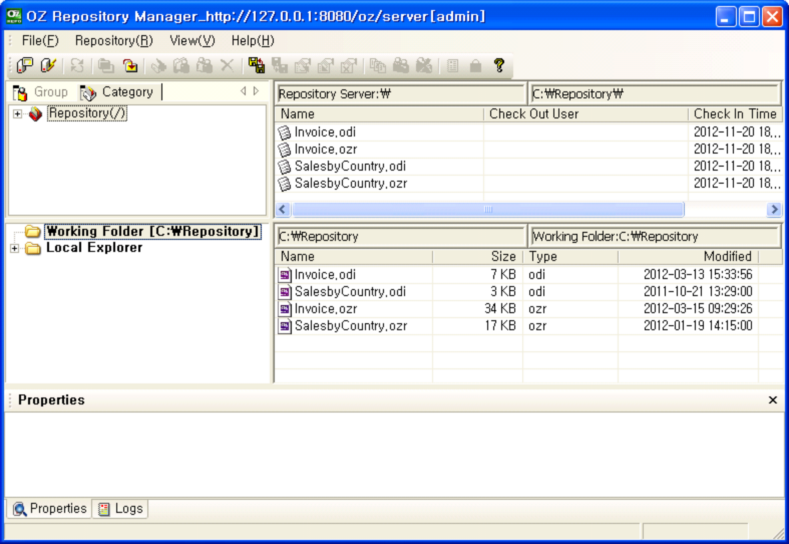789x544 pixels.
Task: Minimize the OZ Repository Manager window
Action: [x=726, y=17]
